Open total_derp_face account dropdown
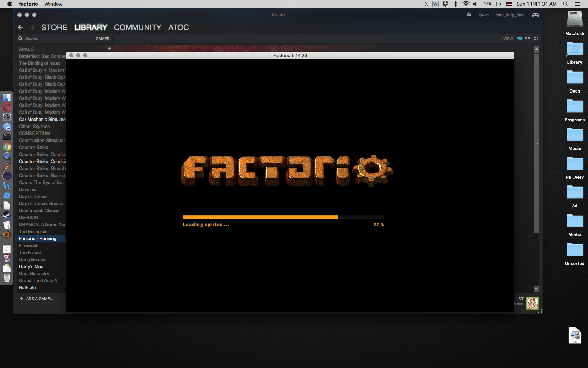The image size is (588, 368). [x=510, y=15]
